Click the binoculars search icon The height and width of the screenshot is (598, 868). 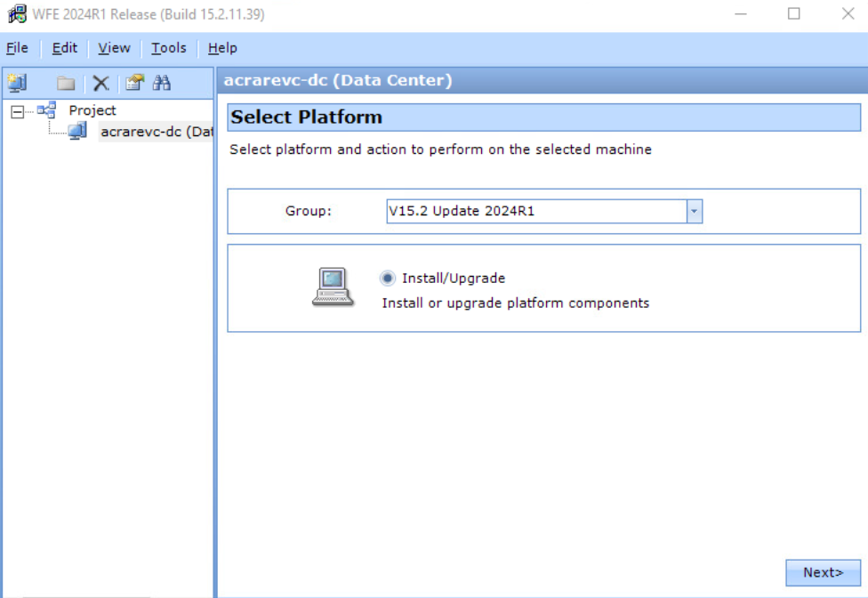(x=161, y=83)
